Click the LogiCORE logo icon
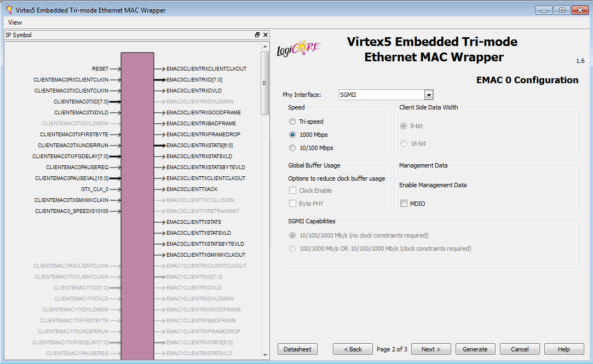The width and height of the screenshot is (593, 364). (x=299, y=49)
